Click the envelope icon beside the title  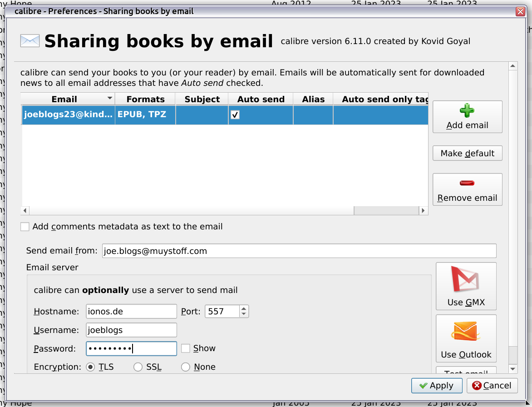click(30, 41)
